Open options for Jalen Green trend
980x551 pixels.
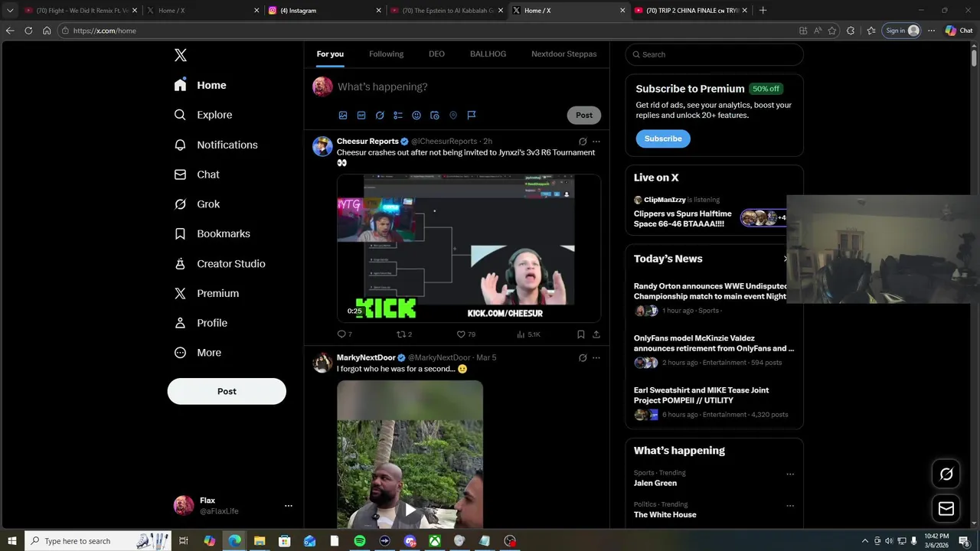pos(790,474)
